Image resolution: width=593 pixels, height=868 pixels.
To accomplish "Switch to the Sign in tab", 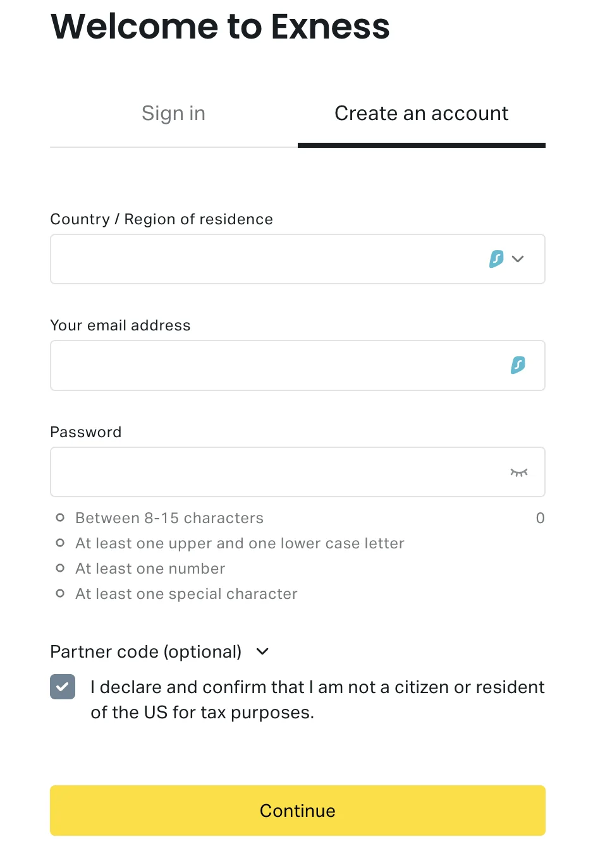I will tap(173, 113).
